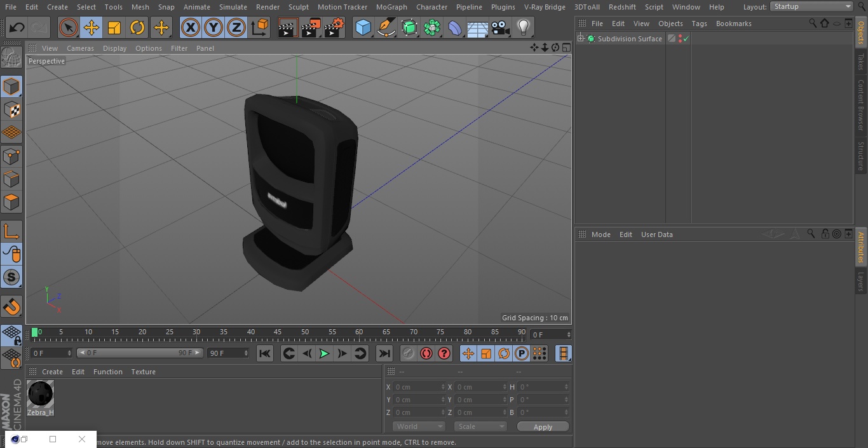868x448 pixels.
Task: Expand the Subdivision Surface object tree
Action: [x=580, y=39]
